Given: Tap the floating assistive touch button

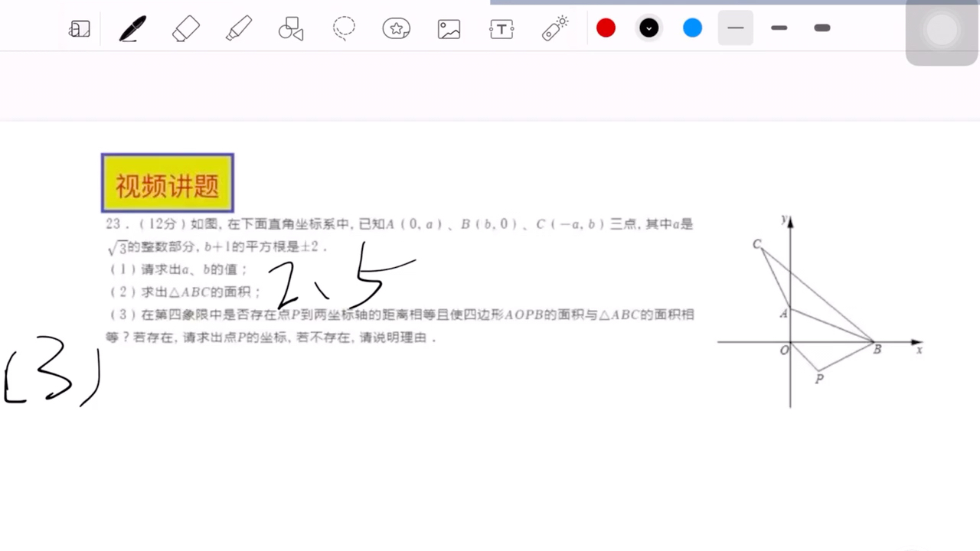Looking at the screenshot, I should click(x=942, y=31).
